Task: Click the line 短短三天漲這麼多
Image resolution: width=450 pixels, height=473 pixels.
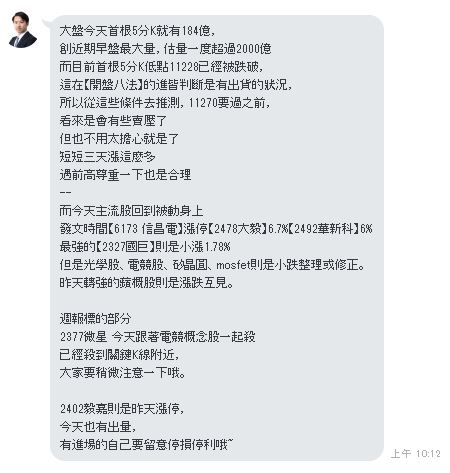Action: click(x=107, y=157)
